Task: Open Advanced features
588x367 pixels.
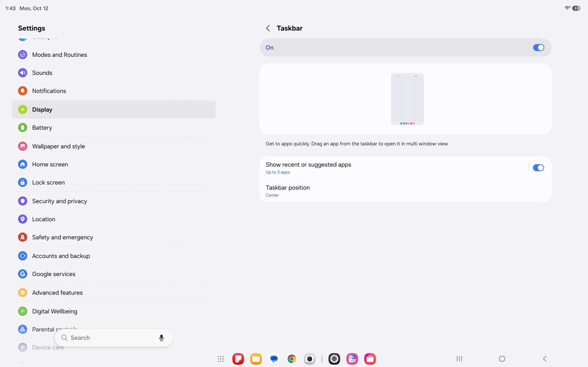Action: [114, 293]
